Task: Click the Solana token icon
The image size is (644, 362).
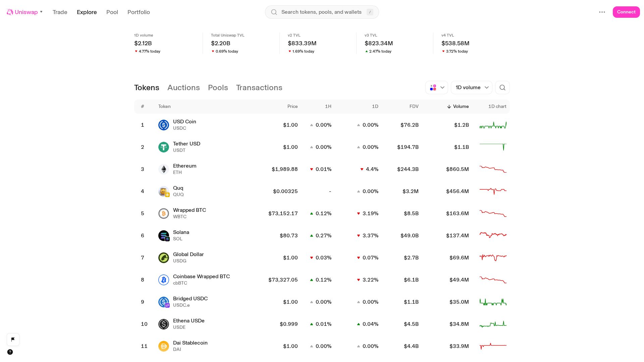Action: pyautogui.click(x=164, y=236)
